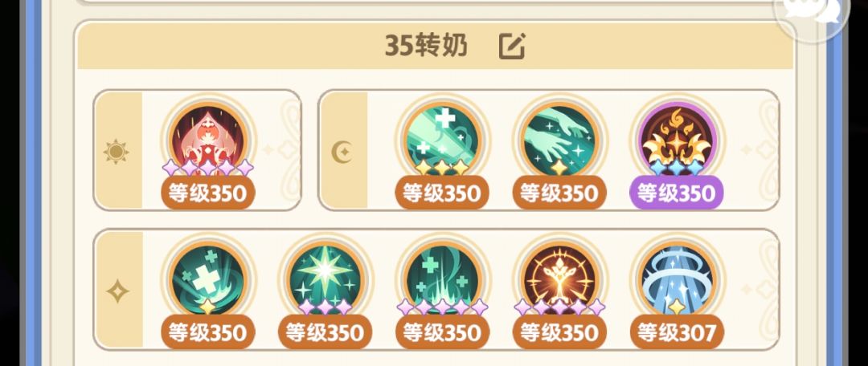Click the four-point star slot tab
Viewport: 868px width, 366px height.
coord(117,291)
